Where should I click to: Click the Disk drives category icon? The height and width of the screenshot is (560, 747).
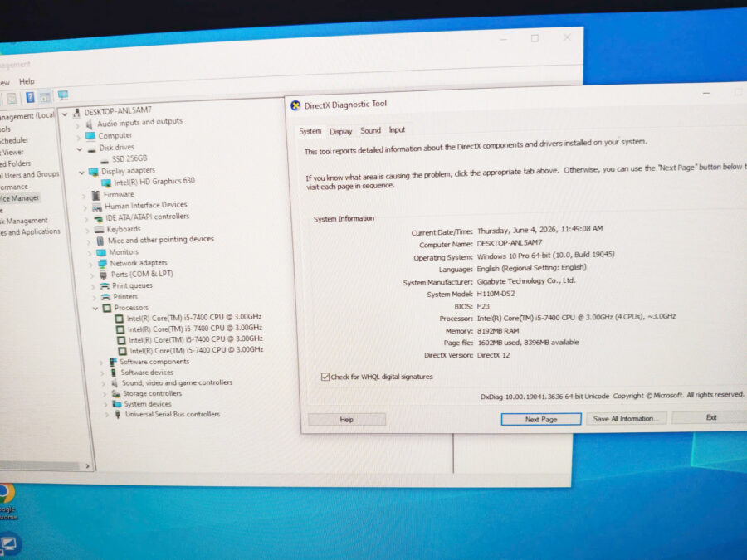click(92, 149)
